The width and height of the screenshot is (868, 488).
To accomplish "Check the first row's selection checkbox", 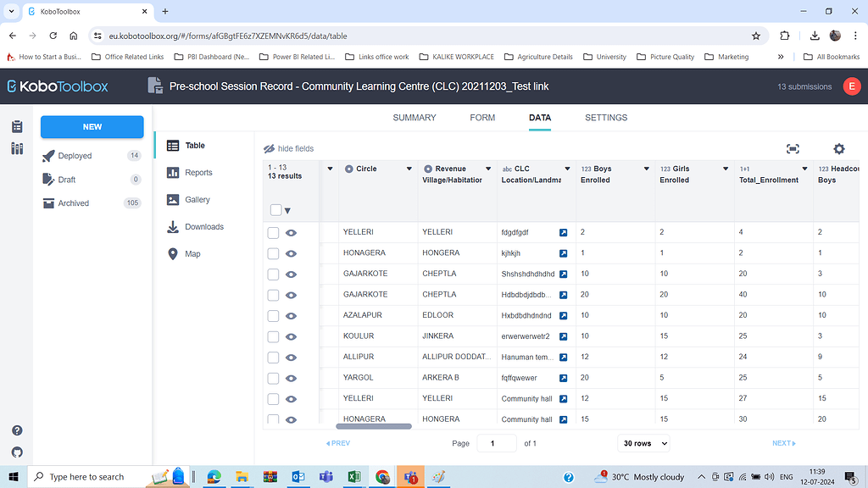I will [275, 231].
